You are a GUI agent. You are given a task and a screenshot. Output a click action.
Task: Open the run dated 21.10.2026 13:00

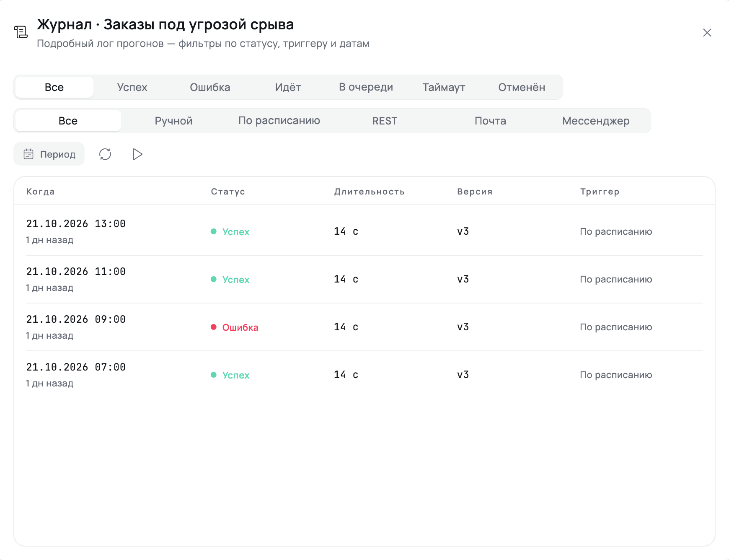[x=364, y=231]
